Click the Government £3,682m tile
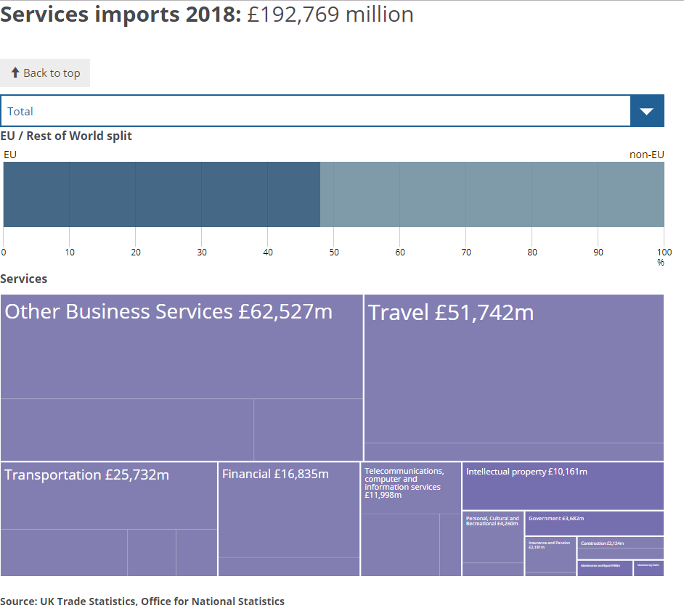 (x=594, y=522)
